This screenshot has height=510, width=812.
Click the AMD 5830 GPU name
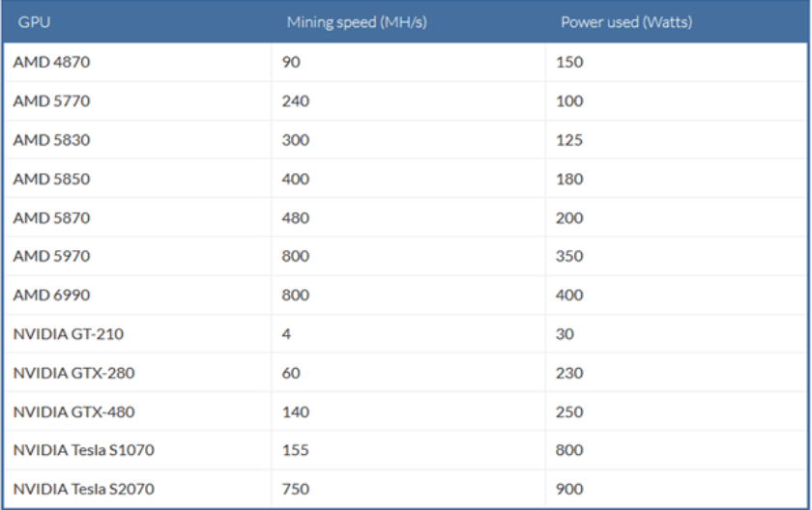(44, 140)
